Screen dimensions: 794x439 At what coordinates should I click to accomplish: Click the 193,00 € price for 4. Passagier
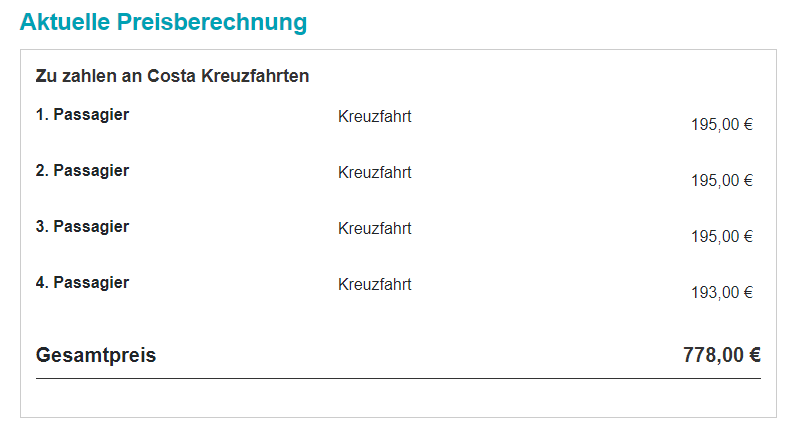coord(721,293)
